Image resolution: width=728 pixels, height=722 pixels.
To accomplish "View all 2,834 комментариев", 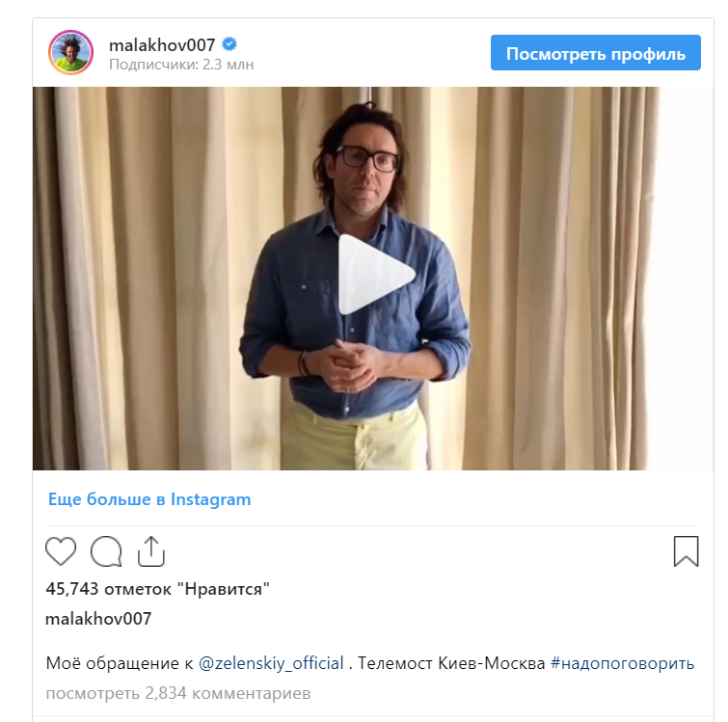I will (178, 693).
